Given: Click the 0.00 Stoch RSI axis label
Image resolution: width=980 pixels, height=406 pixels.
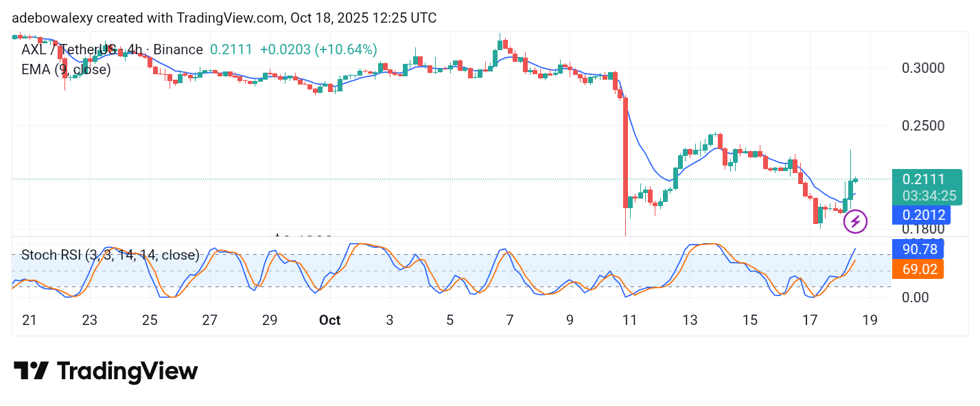Looking at the screenshot, I should (x=914, y=297).
